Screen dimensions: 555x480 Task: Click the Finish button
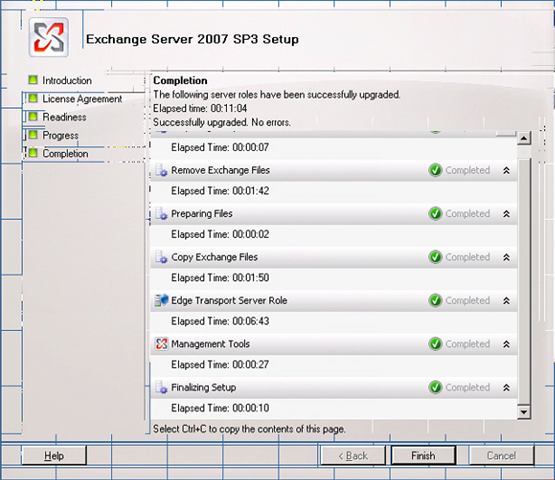pos(423,455)
